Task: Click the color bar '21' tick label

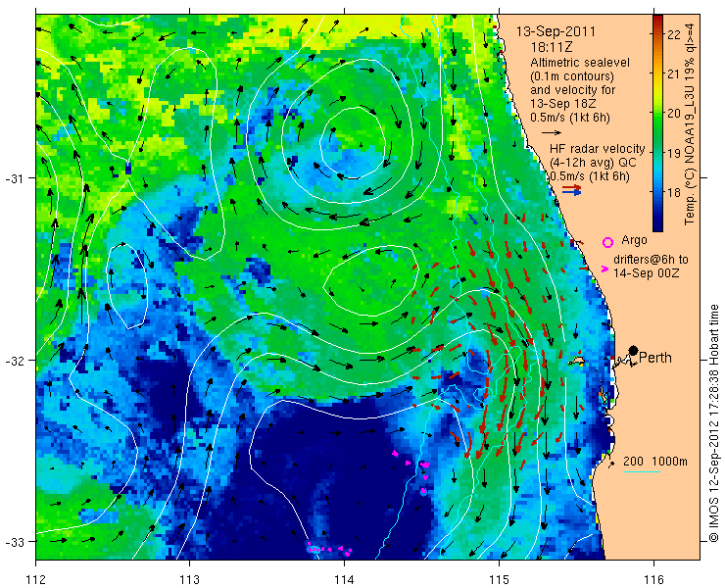Action: coord(674,74)
